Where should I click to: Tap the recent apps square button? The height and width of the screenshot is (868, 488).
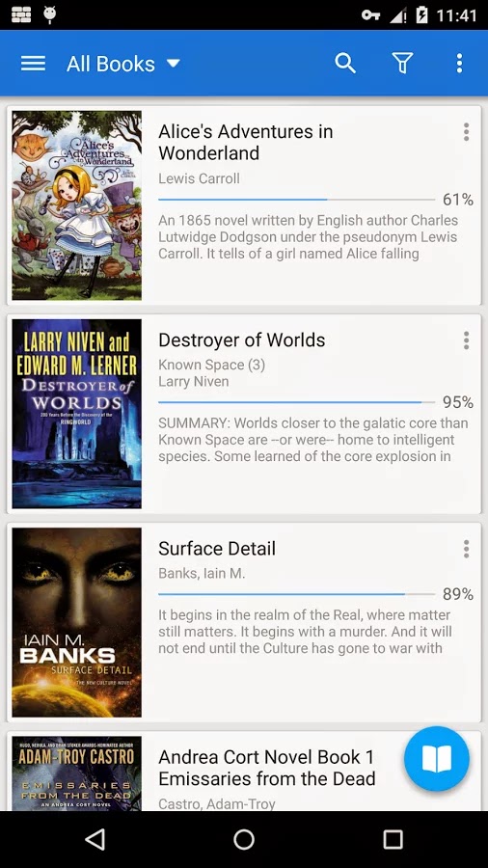point(393,839)
